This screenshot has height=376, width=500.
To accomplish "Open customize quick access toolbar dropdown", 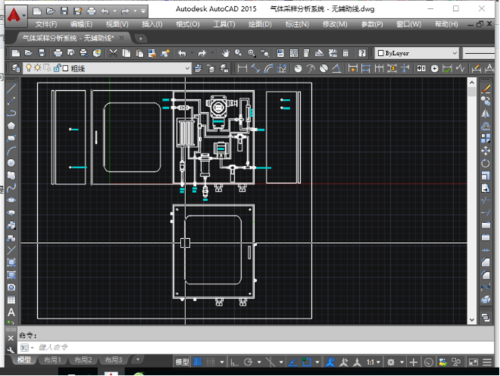I will tap(143, 11).
